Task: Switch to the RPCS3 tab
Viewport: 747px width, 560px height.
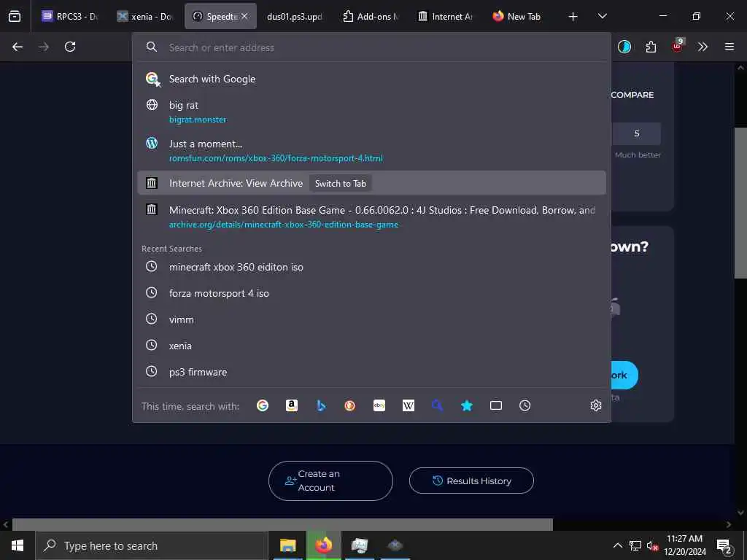Action: (69, 16)
